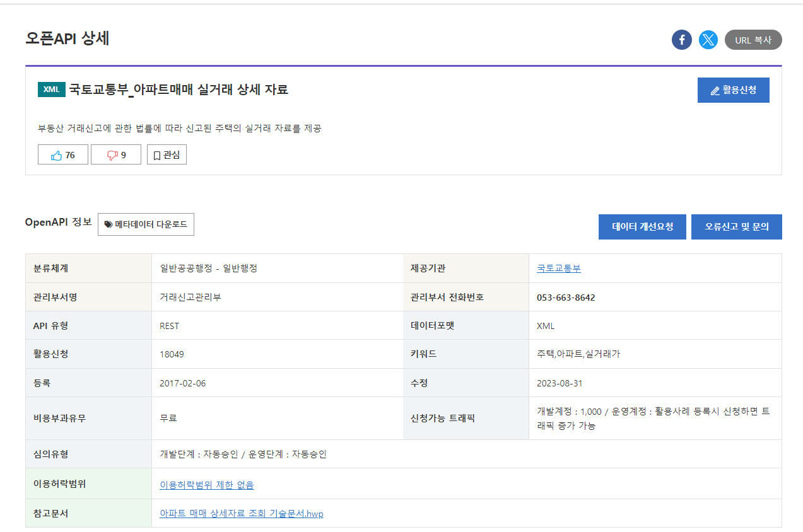Click the API title 국토교통부_아파트매매 실거래 상세 자료
This screenshot has width=803, height=532.
179,90
